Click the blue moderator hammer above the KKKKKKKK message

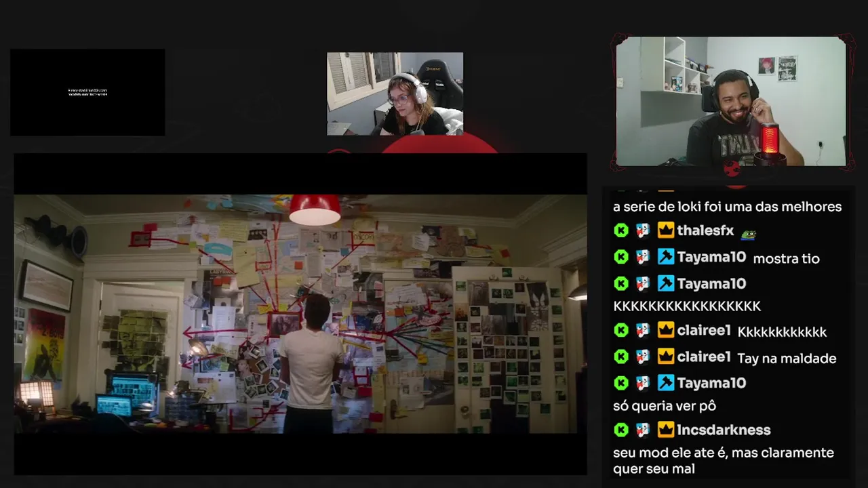(665, 283)
